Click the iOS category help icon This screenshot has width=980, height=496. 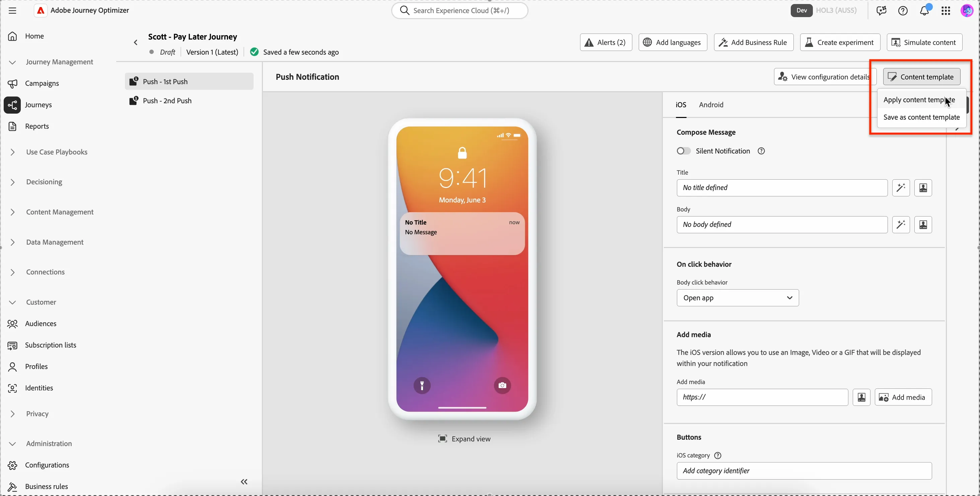(x=717, y=455)
